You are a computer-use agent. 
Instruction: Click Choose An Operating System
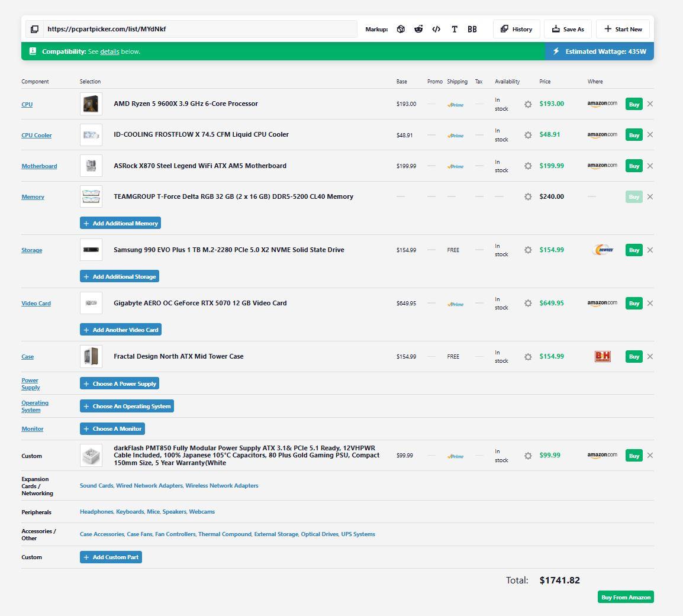(127, 407)
